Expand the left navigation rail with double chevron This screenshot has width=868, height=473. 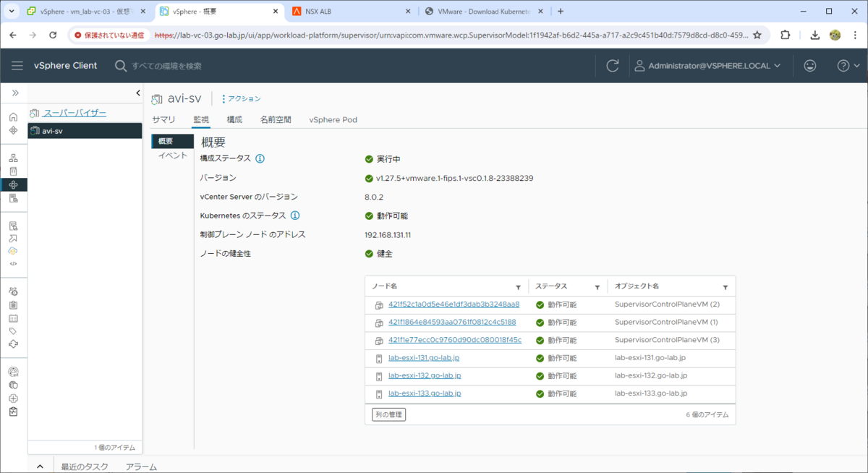point(14,93)
